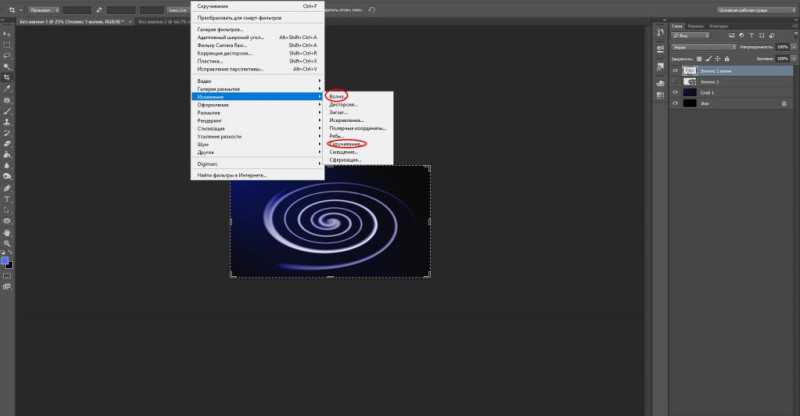Click the background color swatch
This screenshot has width=800, height=416.
pos(9,265)
